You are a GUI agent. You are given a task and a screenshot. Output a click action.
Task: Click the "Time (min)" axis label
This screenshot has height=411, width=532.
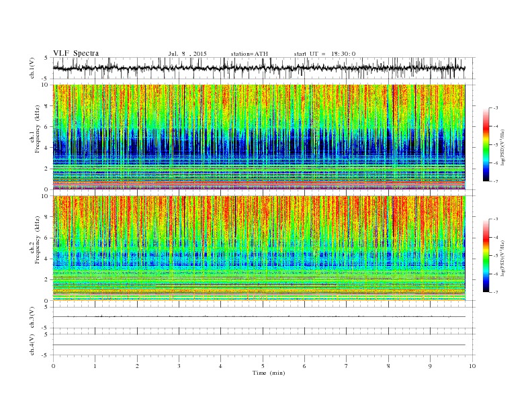tap(269, 373)
